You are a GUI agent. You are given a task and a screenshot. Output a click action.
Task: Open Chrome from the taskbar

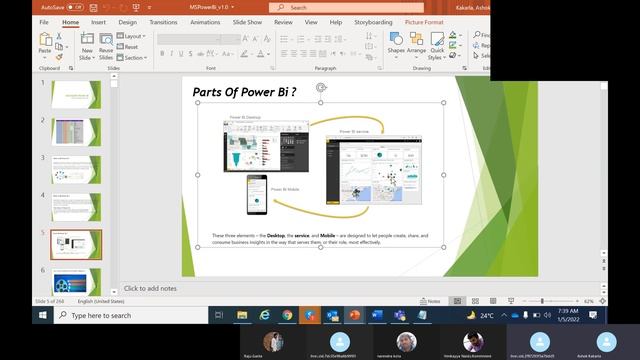[x=287, y=315]
